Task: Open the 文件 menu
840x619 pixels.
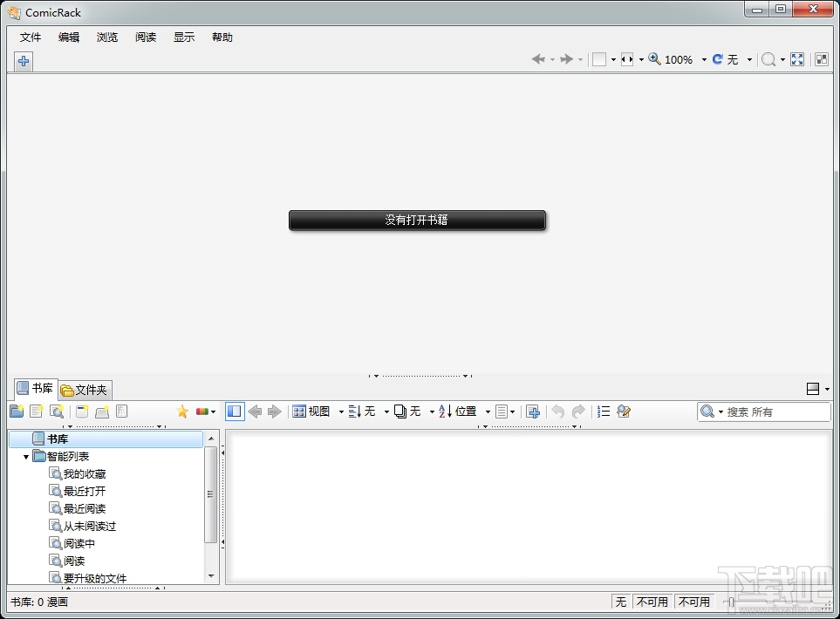Action: tap(31, 37)
